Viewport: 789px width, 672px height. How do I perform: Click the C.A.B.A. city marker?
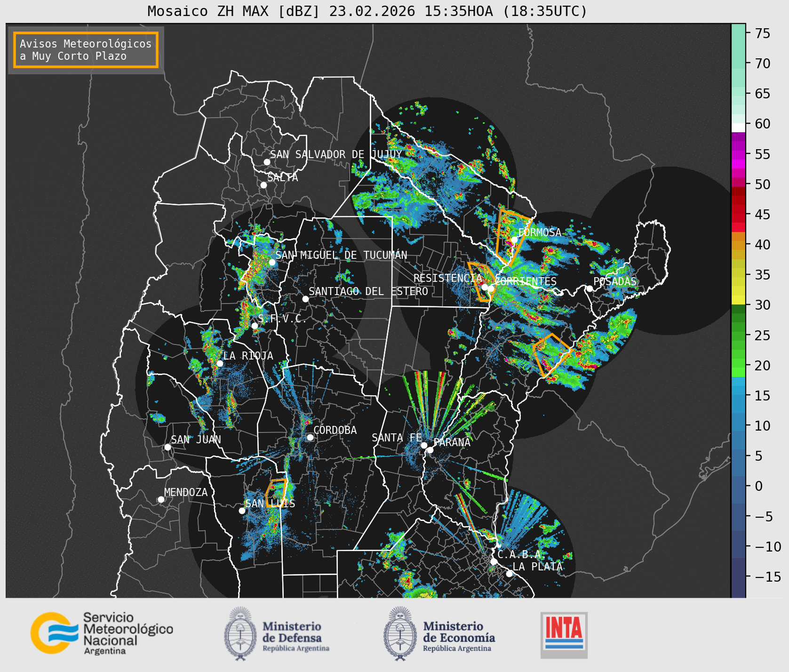coord(494,561)
